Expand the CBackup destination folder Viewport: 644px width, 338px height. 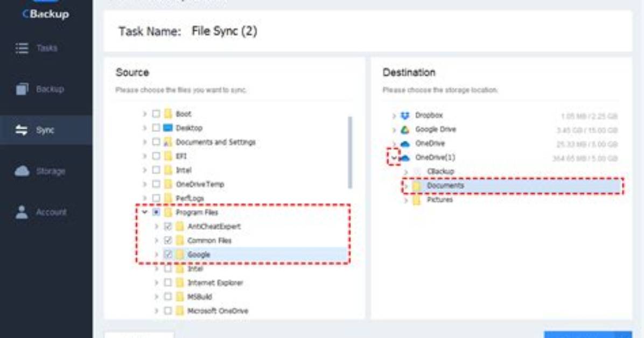click(x=406, y=172)
